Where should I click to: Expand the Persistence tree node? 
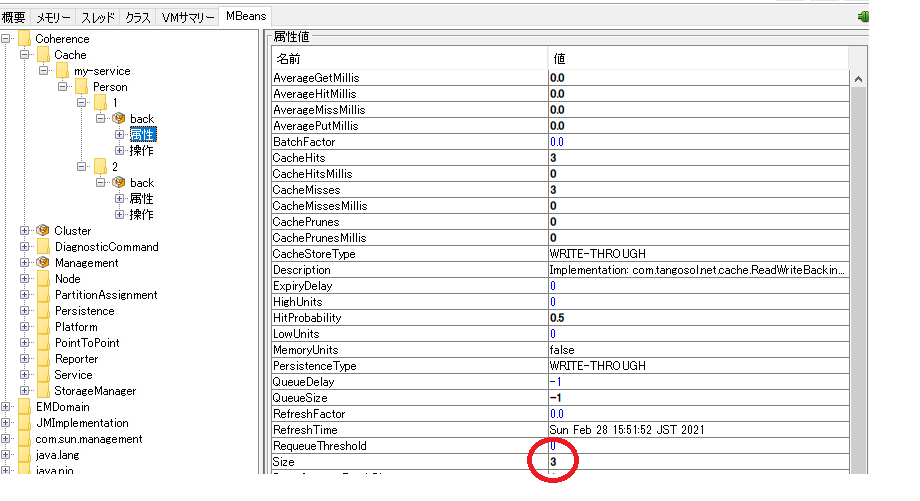tap(25, 310)
